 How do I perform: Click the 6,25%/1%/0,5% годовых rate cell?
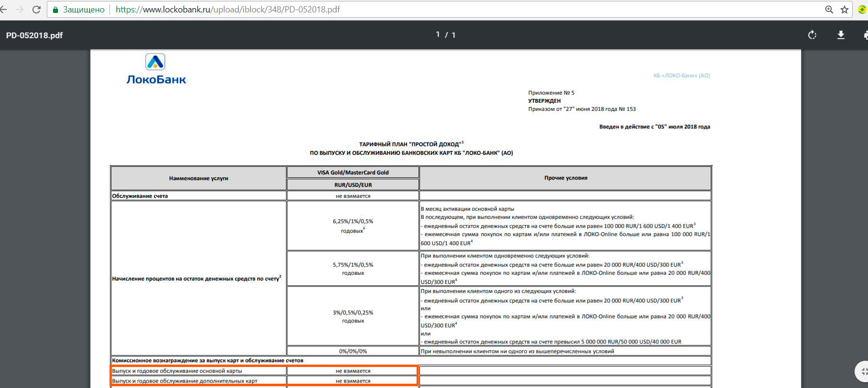coord(353,226)
